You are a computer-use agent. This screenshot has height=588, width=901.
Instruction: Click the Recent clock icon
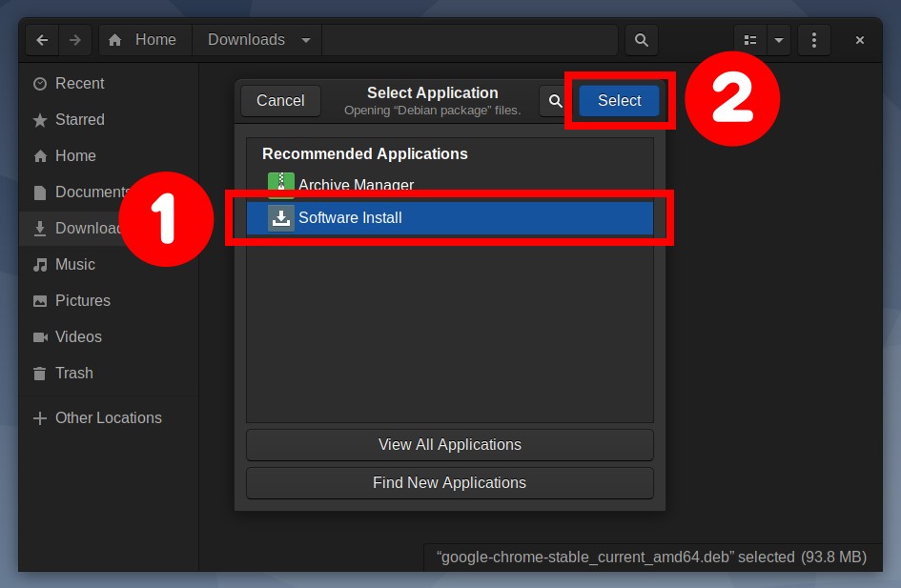point(40,84)
